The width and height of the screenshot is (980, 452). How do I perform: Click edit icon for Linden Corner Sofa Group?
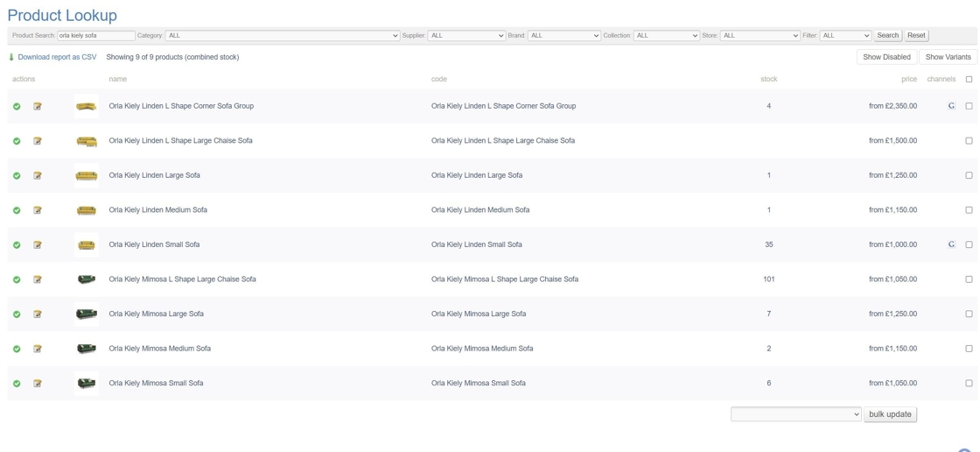tap(38, 106)
